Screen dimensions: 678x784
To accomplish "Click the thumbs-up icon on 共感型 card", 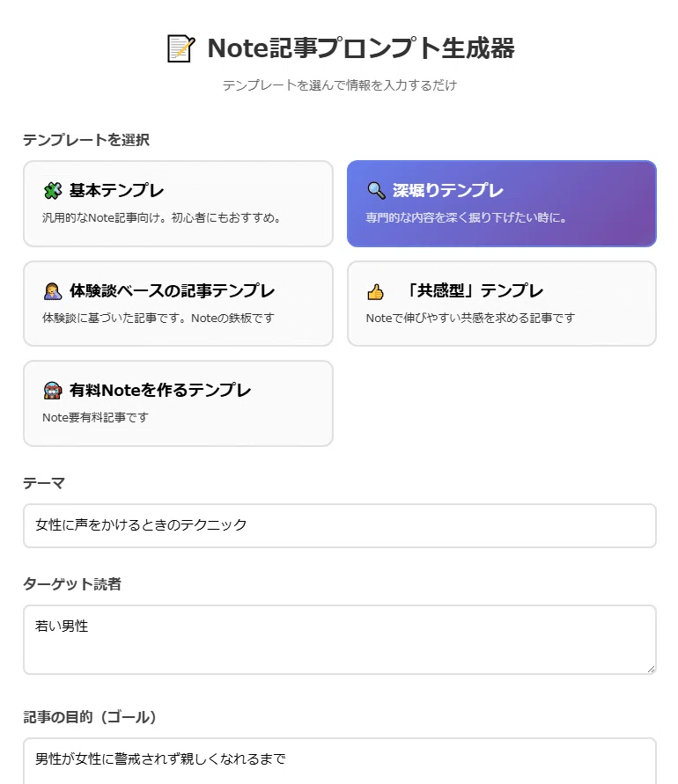I will 376,291.
